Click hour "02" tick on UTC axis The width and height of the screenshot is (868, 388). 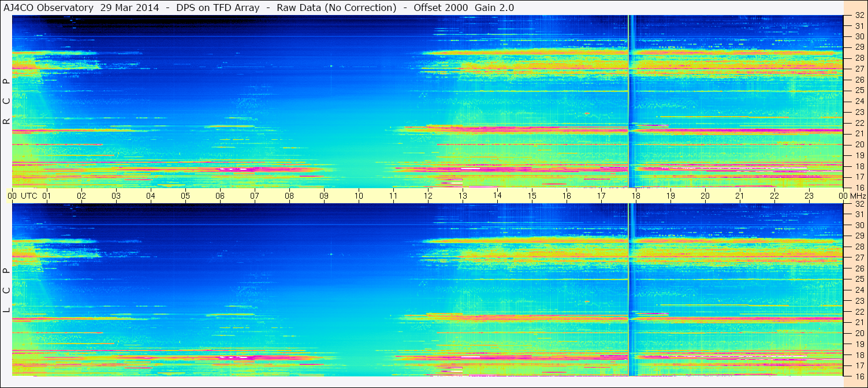(81, 196)
